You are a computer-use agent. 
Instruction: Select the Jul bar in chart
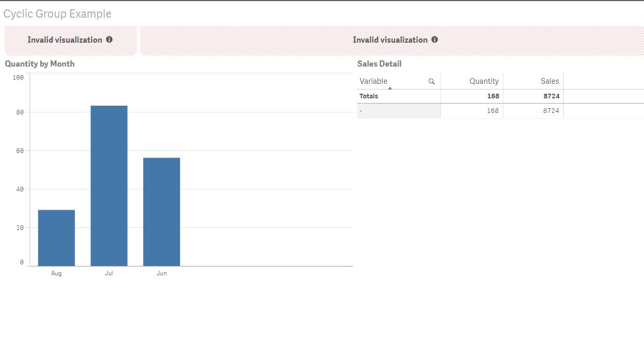click(x=109, y=186)
